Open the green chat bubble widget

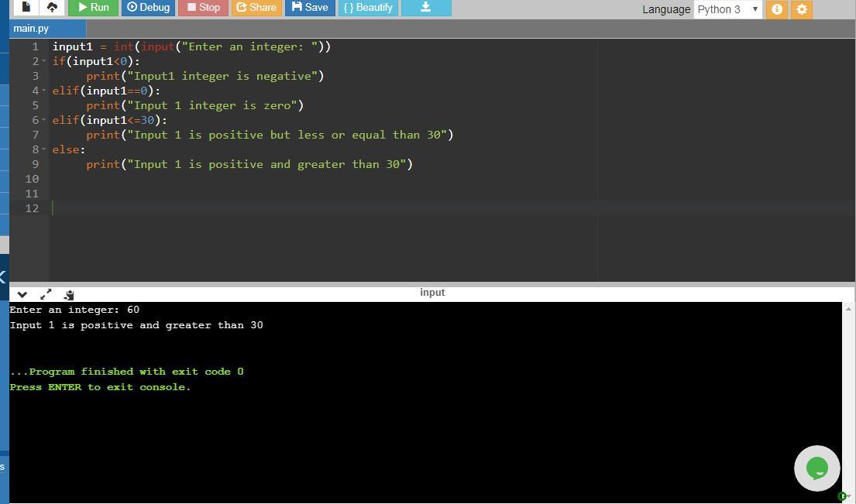point(816,468)
